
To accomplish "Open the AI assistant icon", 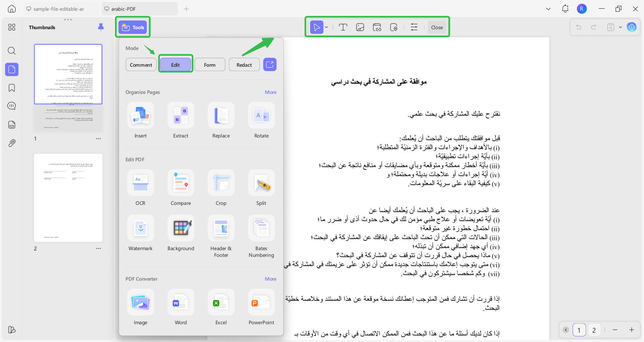I will point(632,27).
